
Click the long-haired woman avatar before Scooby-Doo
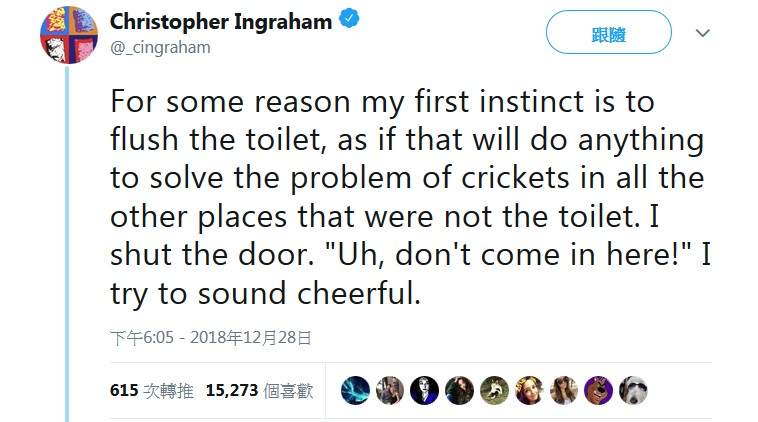pos(564,390)
